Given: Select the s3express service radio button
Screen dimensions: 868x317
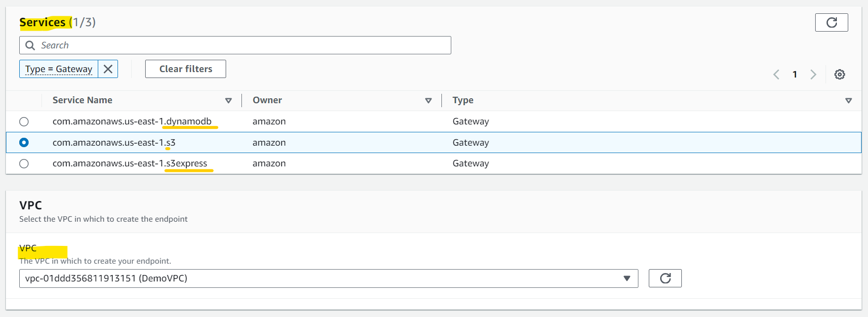Looking at the screenshot, I should click(x=24, y=163).
